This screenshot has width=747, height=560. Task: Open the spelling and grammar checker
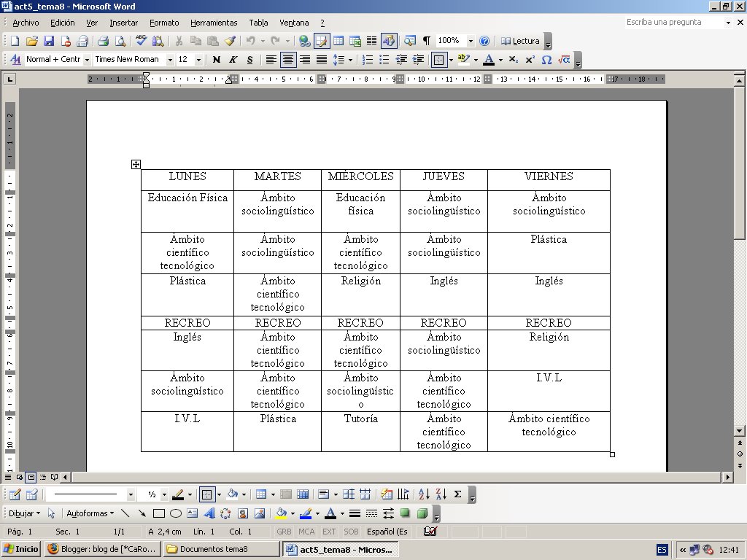tap(140, 41)
